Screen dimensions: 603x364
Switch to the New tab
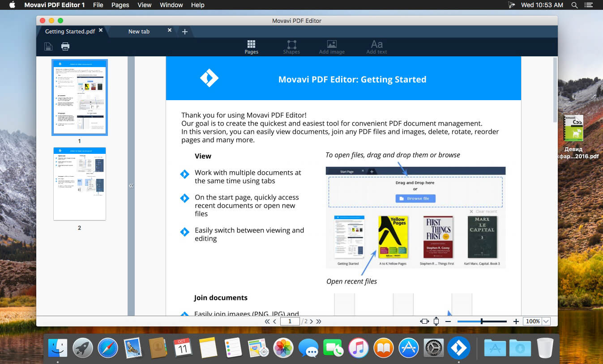tap(139, 31)
